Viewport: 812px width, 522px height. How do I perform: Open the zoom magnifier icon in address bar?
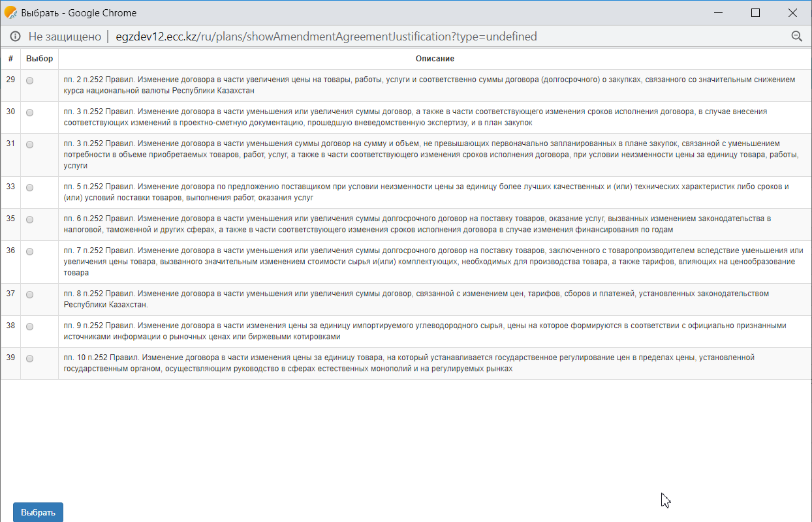(796, 37)
